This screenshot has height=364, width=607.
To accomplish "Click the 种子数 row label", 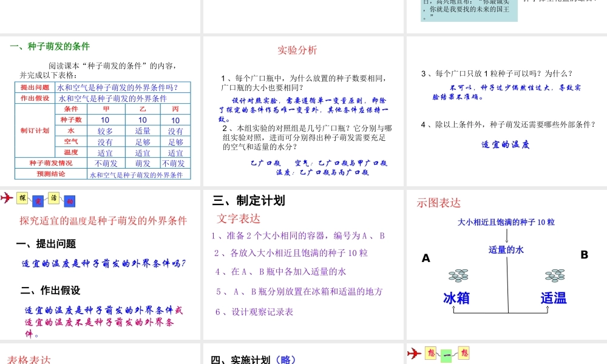I will [x=71, y=120].
